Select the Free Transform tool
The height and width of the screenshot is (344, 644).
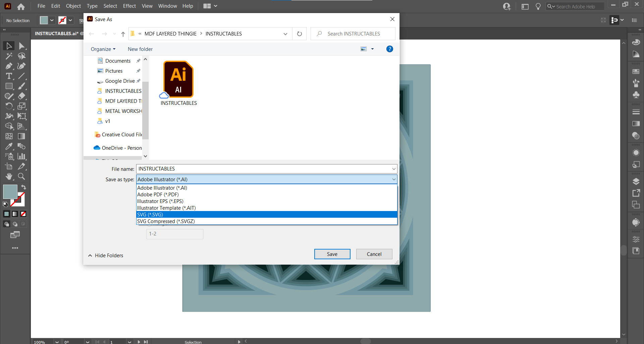point(22,116)
